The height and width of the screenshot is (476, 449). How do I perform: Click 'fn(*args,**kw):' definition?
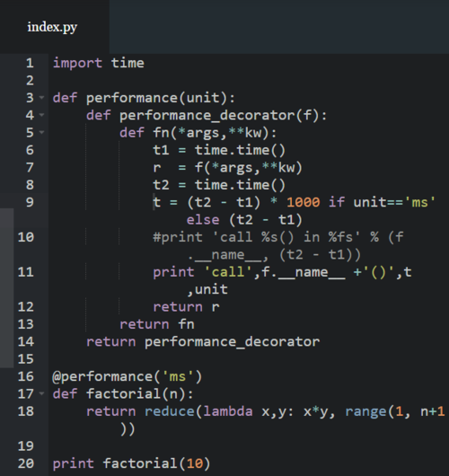(x=215, y=133)
